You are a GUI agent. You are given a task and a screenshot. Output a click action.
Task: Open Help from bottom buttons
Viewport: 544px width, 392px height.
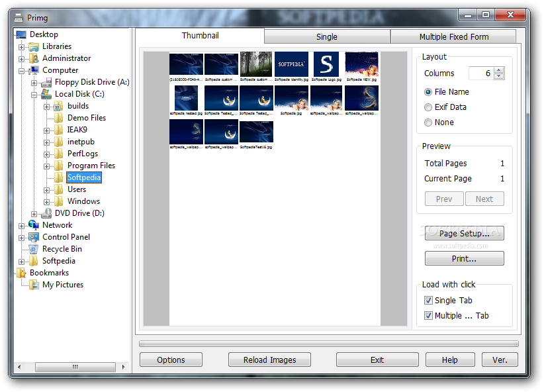pos(450,360)
